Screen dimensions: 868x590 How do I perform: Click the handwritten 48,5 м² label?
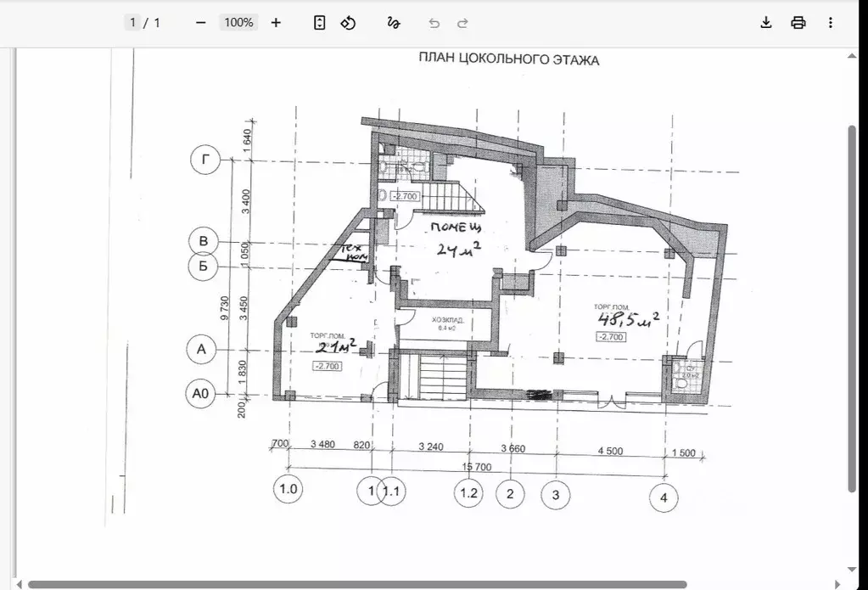(629, 319)
